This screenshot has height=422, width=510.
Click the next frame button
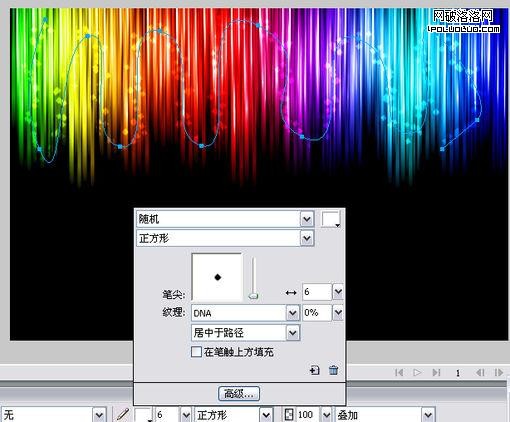[499, 372]
